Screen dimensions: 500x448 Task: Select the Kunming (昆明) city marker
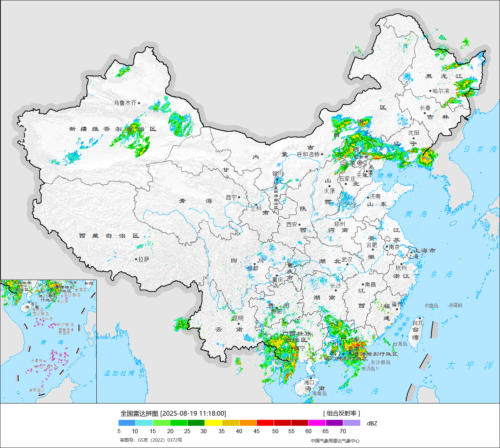tap(238, 324)
